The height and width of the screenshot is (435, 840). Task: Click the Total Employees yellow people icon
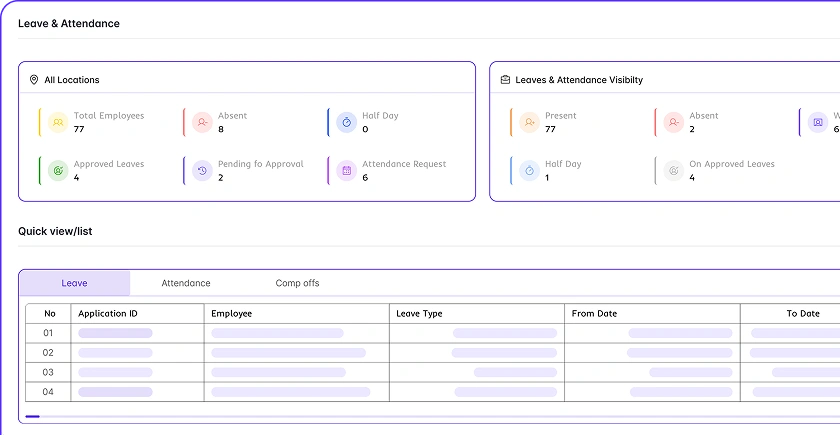click(58, 123)
